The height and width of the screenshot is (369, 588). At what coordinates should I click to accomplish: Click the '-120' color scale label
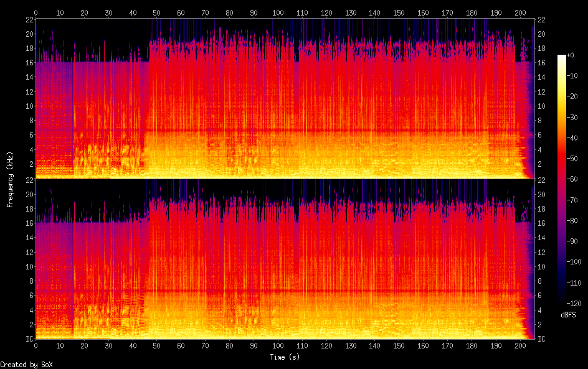[574, 304]
